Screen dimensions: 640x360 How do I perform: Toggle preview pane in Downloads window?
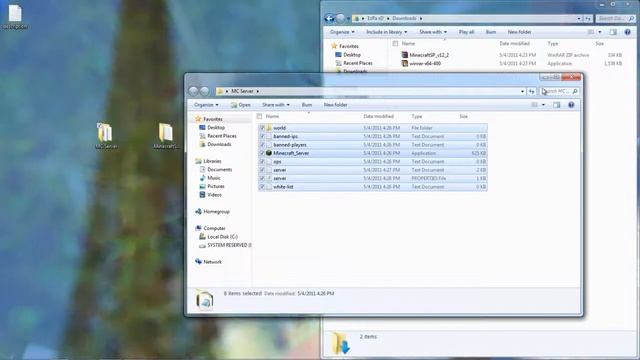pyautogui.click(x=613, y=32)
